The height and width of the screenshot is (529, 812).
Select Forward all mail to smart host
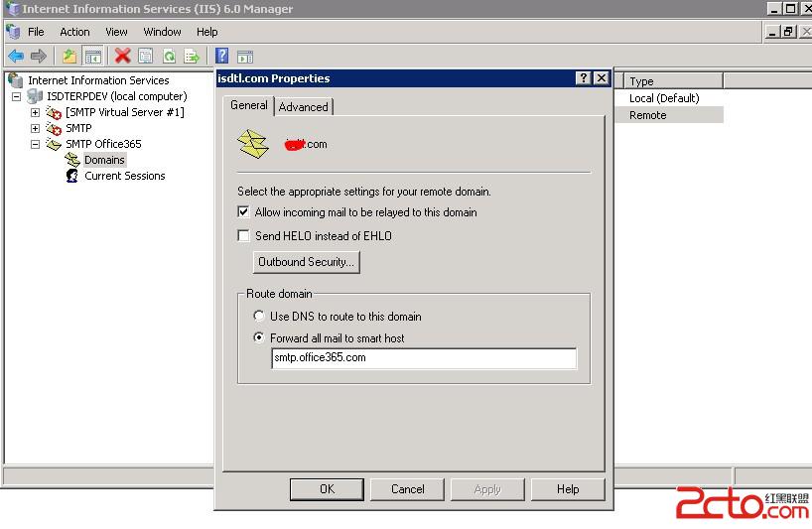click(x=259, y=337)
